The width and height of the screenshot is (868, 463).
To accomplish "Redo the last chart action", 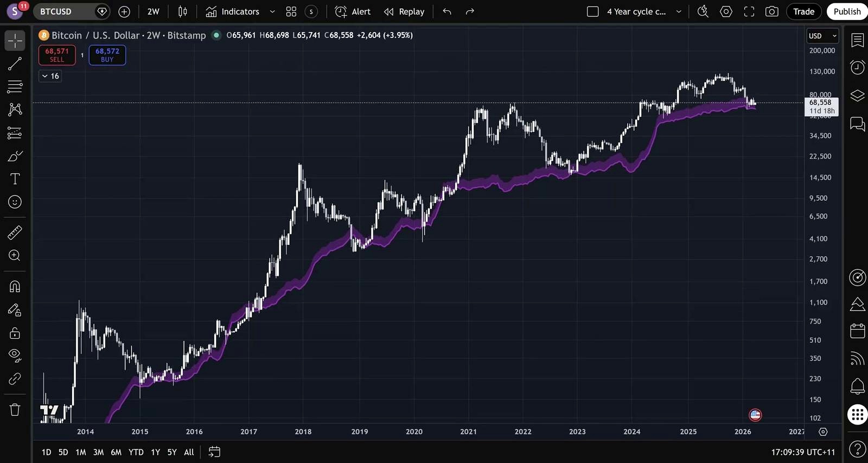I will [x=470, y=11].
